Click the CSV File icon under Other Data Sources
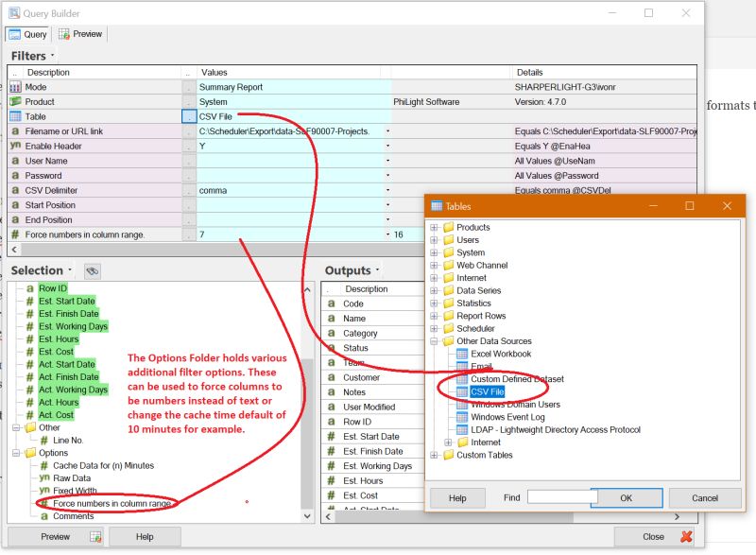The width and height of the screenshot is (756, 555). (x=462, y=390)
